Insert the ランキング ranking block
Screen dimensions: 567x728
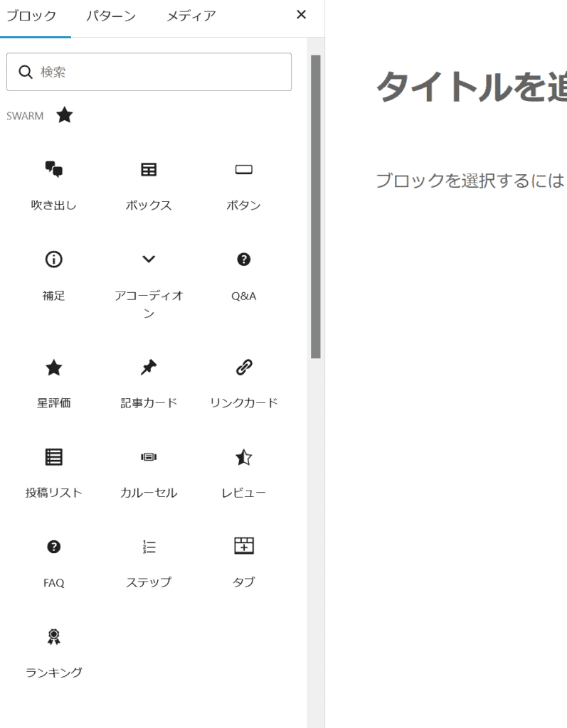[54, 652]
